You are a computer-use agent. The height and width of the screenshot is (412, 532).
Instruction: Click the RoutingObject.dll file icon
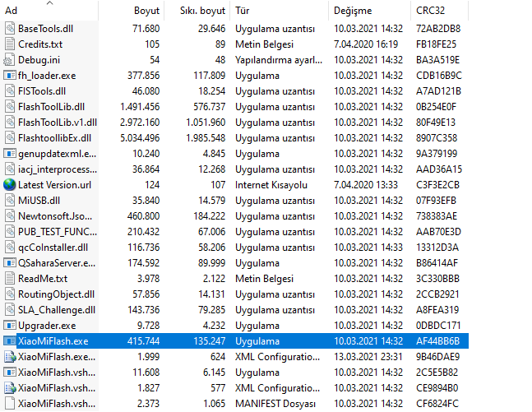coord(10,294)
